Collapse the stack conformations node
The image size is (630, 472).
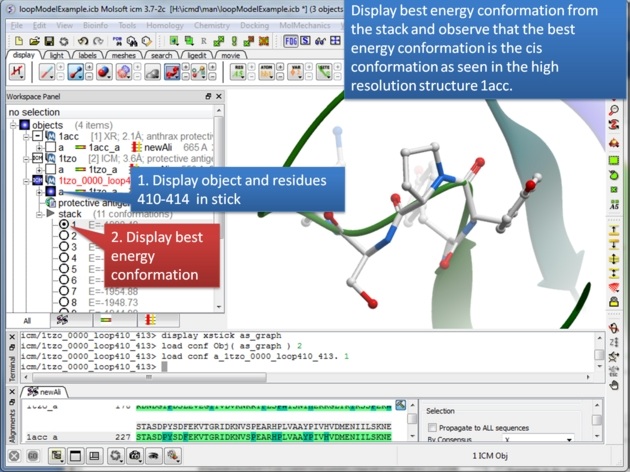pyautogui.click(x=40, y=214)
